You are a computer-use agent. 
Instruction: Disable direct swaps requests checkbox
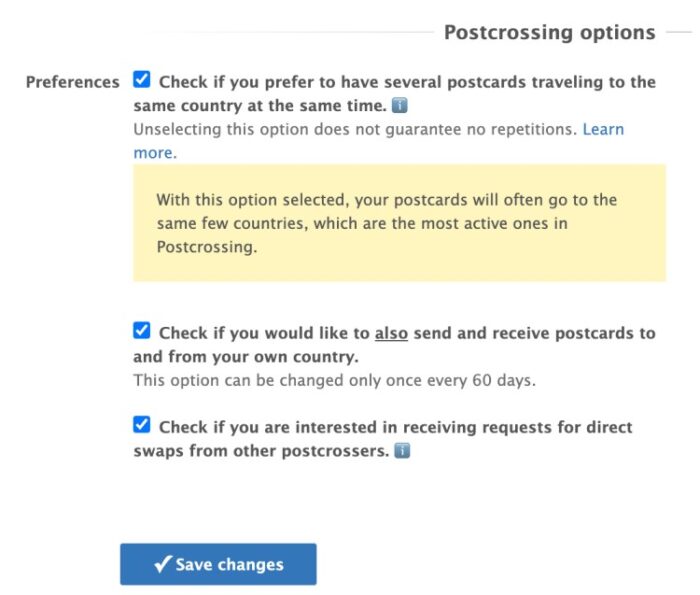coord(142,424)
